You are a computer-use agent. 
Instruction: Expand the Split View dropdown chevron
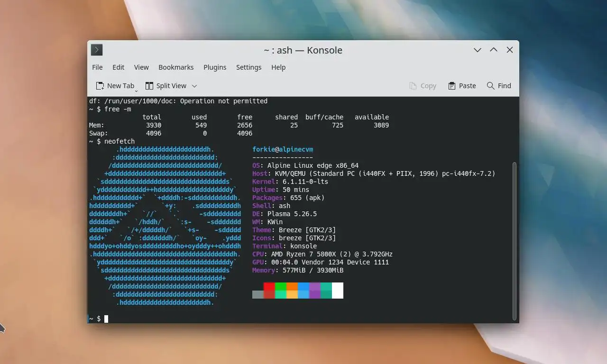[x=194, y=86]
